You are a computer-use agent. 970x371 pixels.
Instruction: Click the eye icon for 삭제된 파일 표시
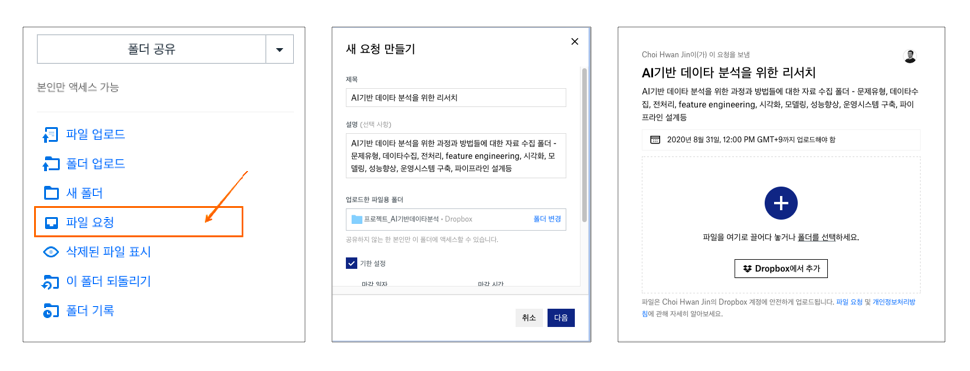(x=50, y=252)
